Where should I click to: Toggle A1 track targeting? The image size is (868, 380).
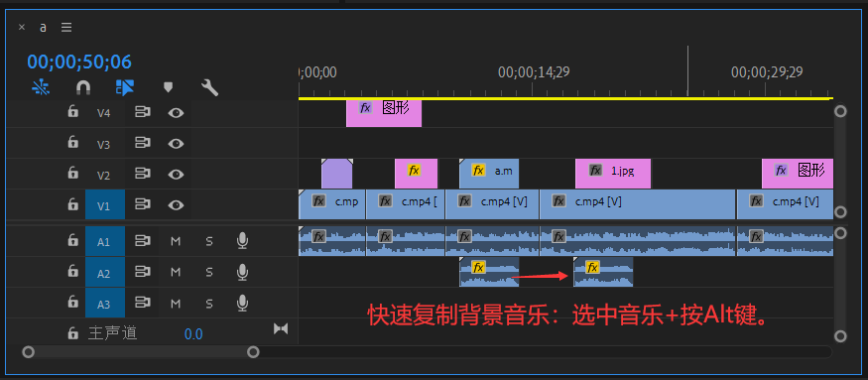pos(104,241)
